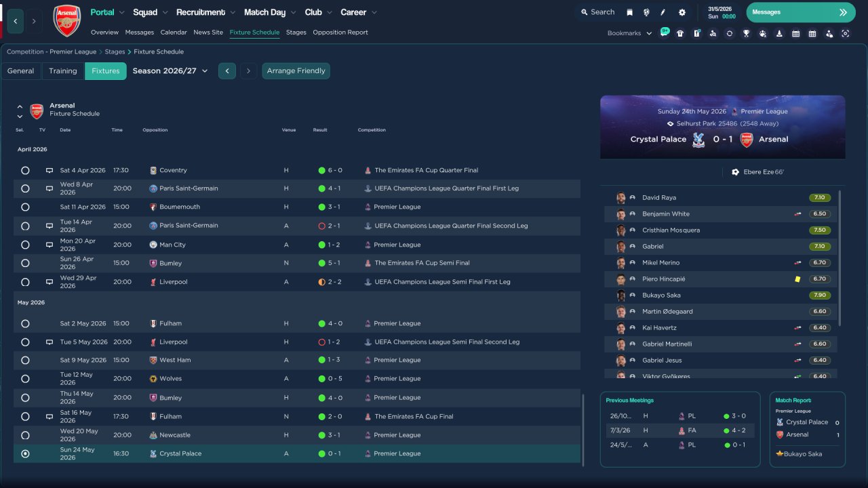
Task: Click the Man City club badge
Action: (x=153, y=245)
